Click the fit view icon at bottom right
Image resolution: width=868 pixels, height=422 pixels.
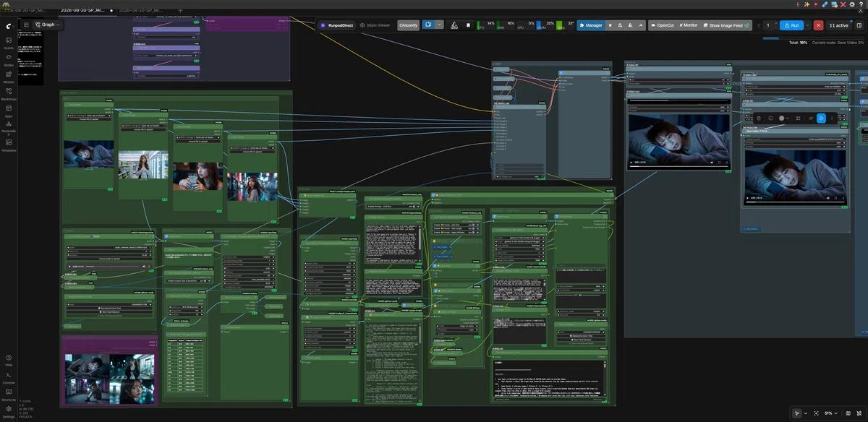[x=817, y=413]
